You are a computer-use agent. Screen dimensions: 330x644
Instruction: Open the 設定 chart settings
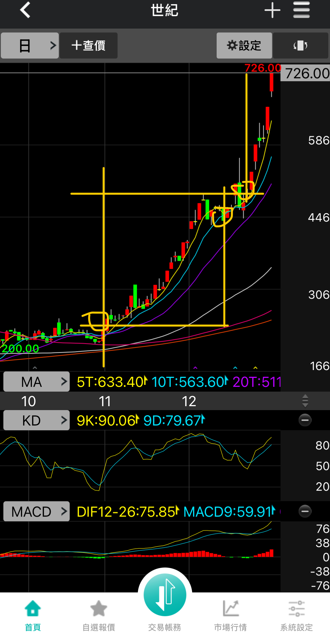244,45
